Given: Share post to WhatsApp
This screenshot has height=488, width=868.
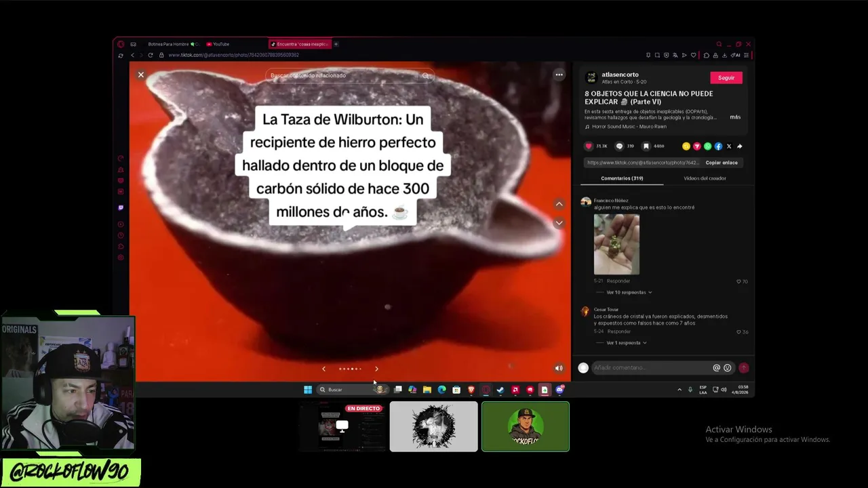Looking at the screenshot, I should tap(708, 146).
